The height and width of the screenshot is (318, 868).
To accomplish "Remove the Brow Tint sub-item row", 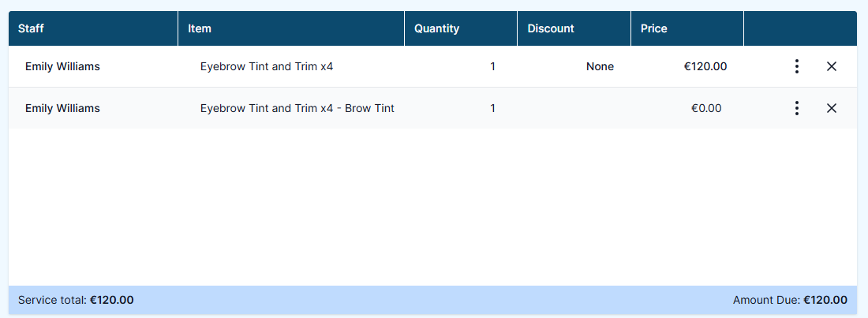I will tap(831, 108).
